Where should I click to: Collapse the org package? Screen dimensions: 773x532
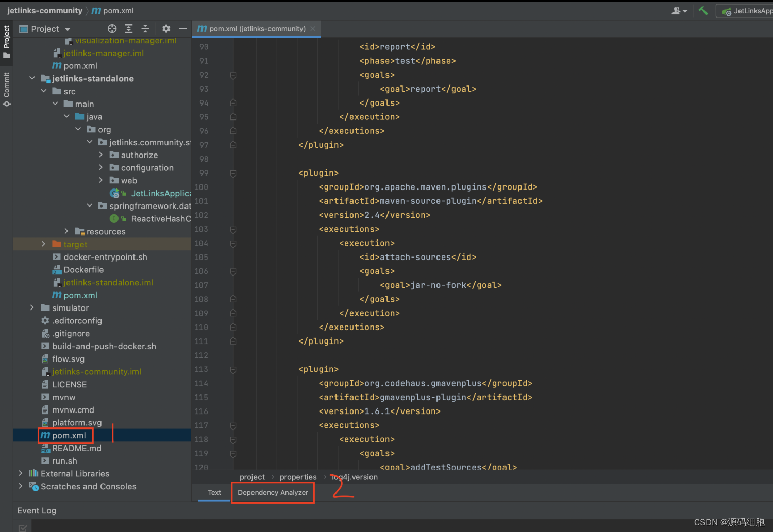pos(78,129)
